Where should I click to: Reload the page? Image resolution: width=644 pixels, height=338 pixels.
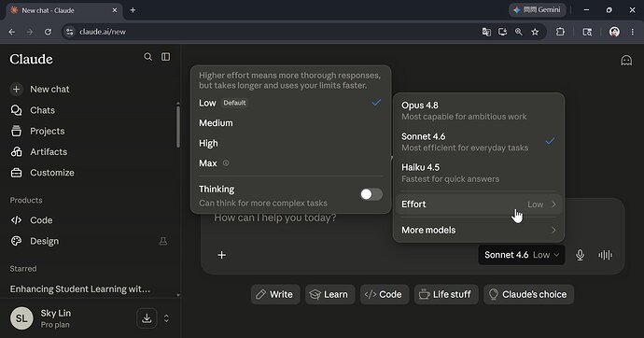48,32
